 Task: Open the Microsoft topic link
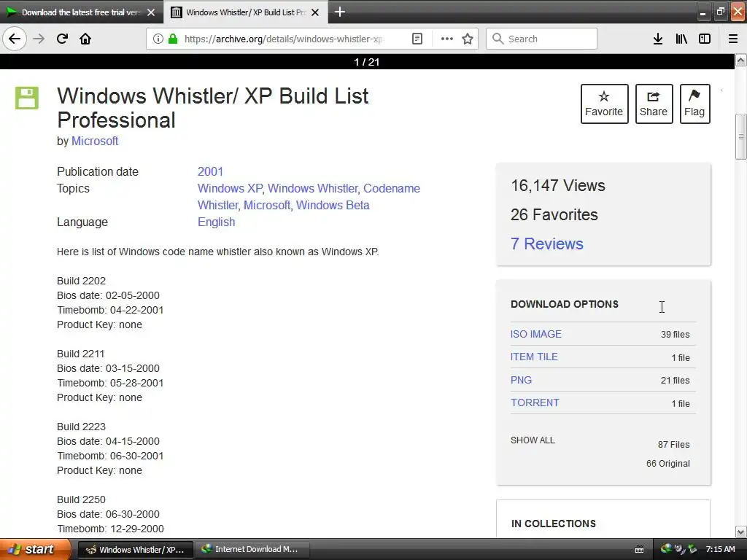[x=267, y=205]
